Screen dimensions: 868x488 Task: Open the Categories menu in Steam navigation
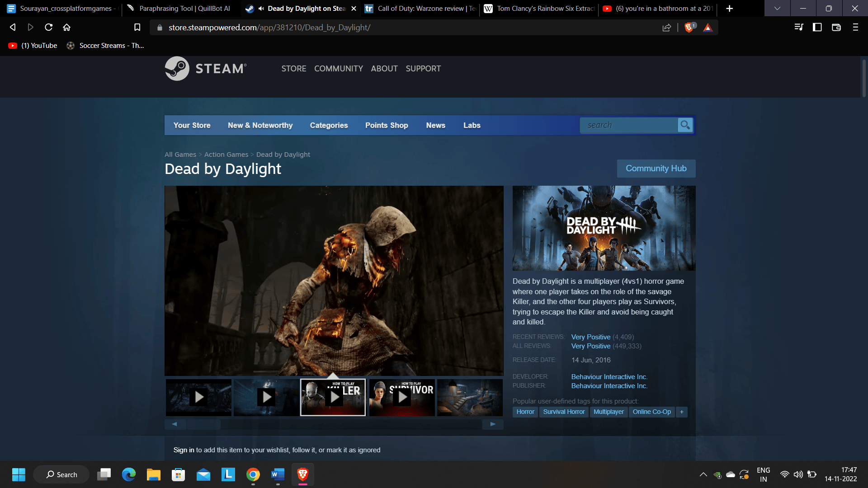click(x=329, y=125)
